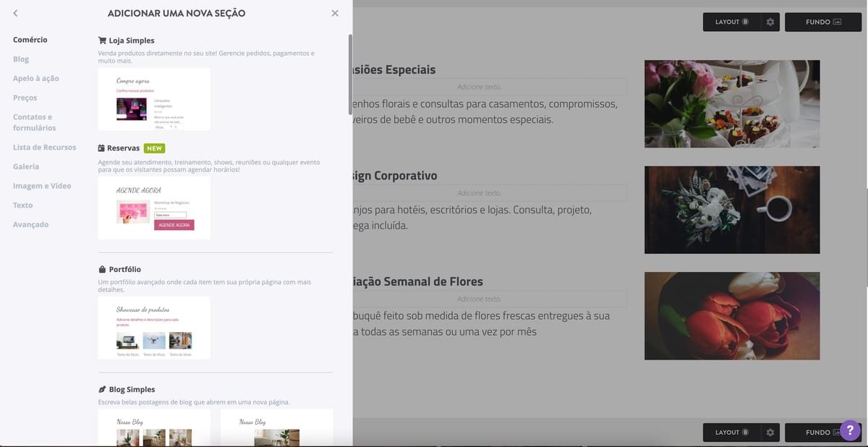Go to Contatos e formulários category

(34, 122)
